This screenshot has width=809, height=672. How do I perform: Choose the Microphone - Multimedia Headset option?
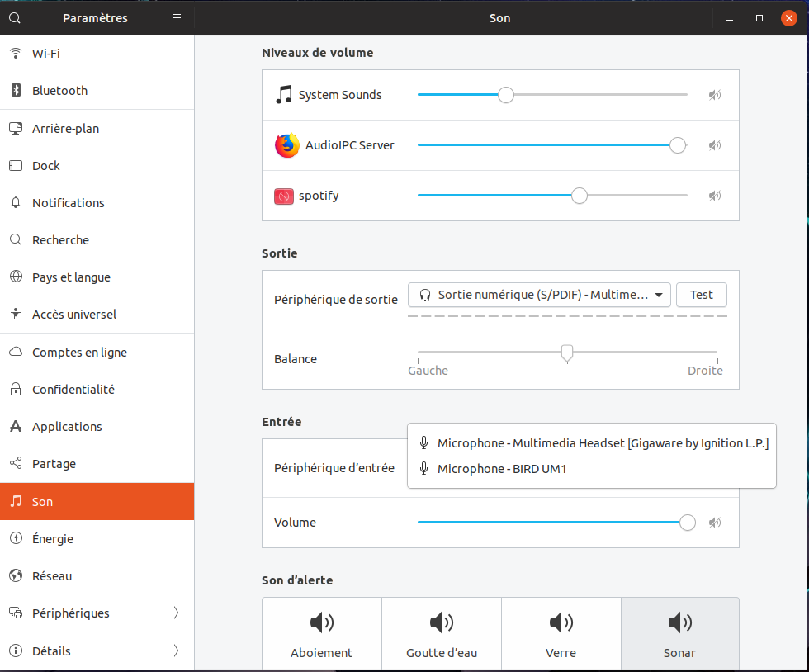(603, 443)
